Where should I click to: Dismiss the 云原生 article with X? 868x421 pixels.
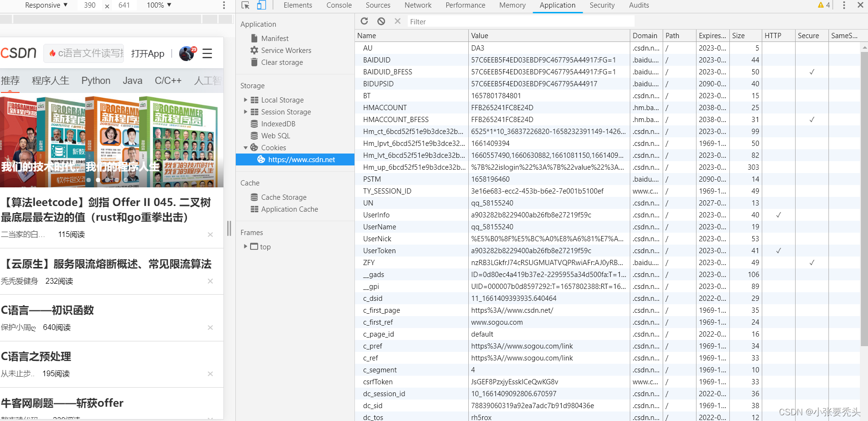pyautogui.click(x=210, y=281)
